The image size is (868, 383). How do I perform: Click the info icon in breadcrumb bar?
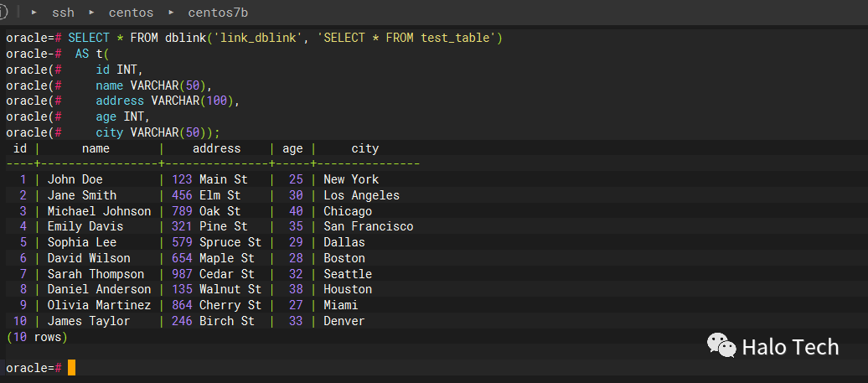(3, 13)
